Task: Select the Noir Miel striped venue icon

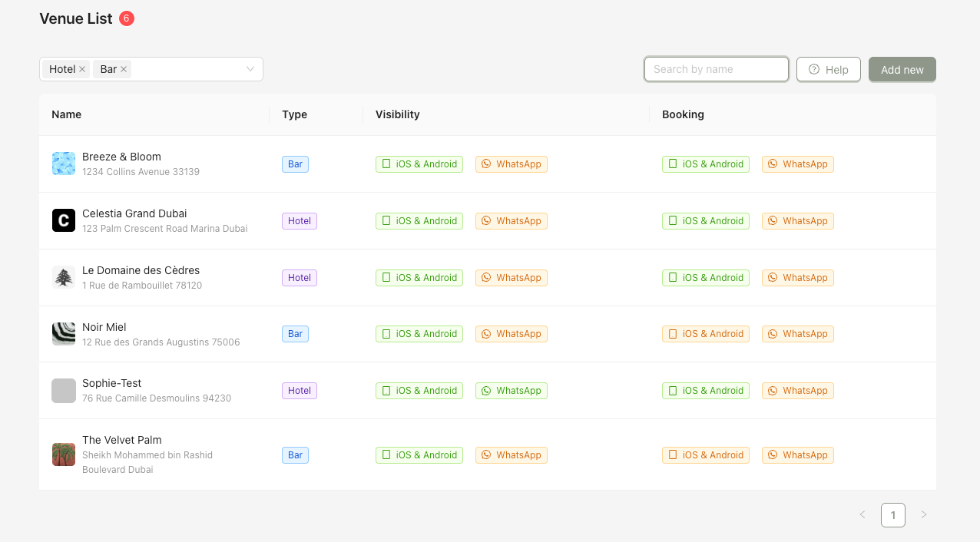Action: pyautogui.click(x=64, y=334)
